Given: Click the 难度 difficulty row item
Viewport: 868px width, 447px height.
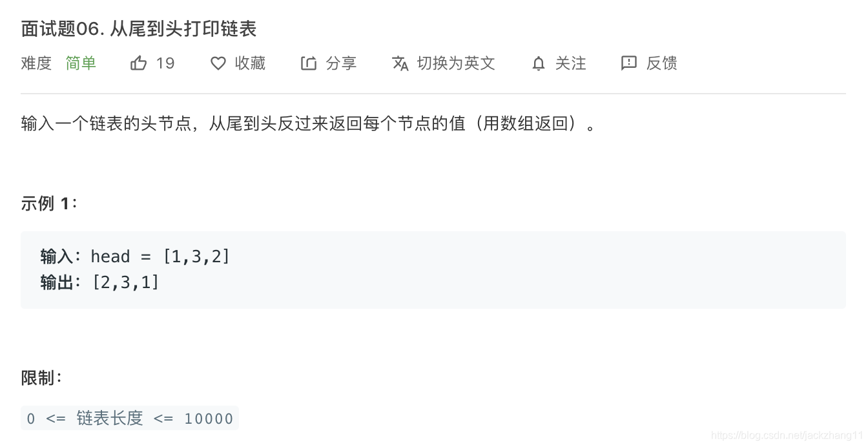Looking at the screenshot, I should (x=36, y=63).
